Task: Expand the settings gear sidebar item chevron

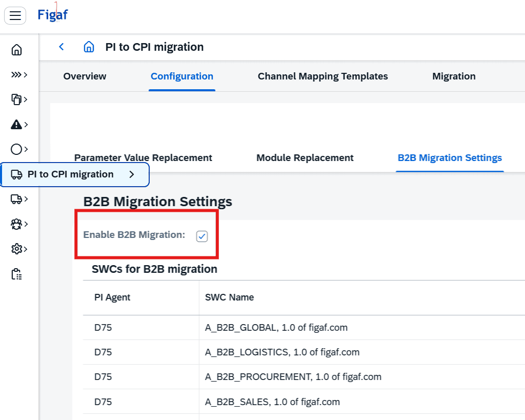Action: click(x=26, y=249)
